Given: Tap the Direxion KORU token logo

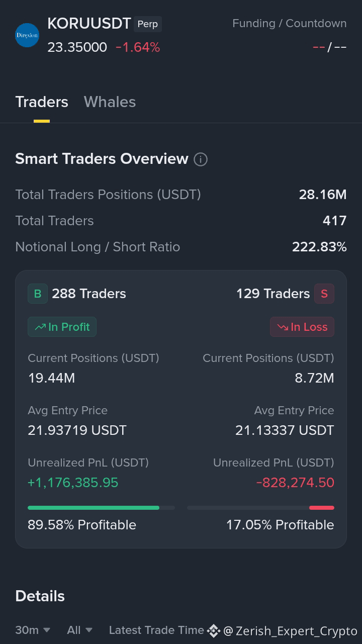Looking at the screenshot, I should 27,35.
